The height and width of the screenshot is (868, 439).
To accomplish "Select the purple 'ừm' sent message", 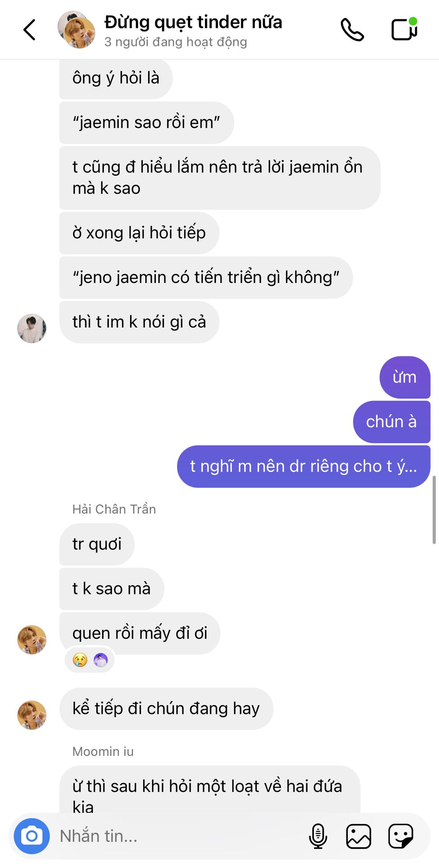I will 405,377.
